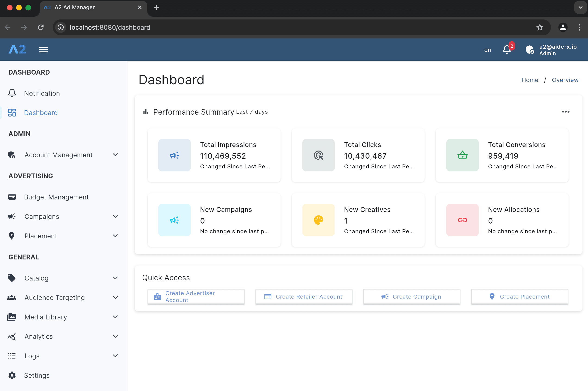This screenshot has height=391, width=588.
Task: Click the Create Retailer Account button
Action: point(304,296)
